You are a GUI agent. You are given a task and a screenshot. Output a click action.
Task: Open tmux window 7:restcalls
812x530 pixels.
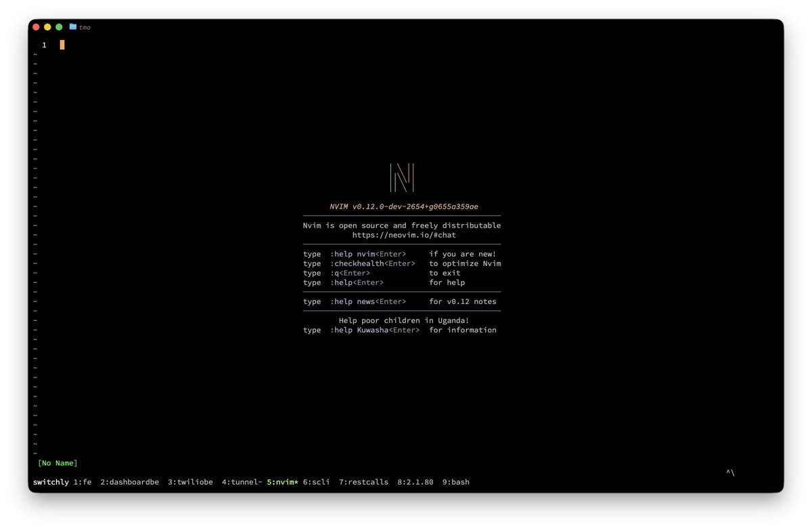point(364,482)
